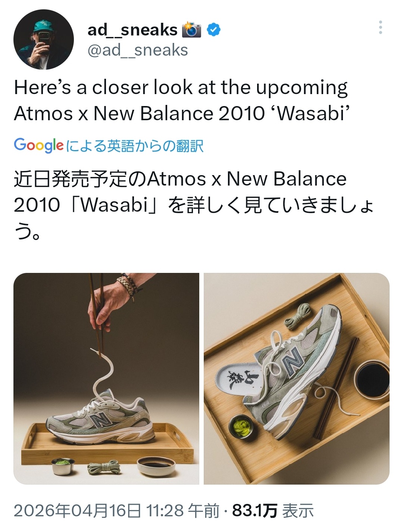The image size is (403, 532).
Task: Open the three-dot more options menu
Action: [380, 27]
